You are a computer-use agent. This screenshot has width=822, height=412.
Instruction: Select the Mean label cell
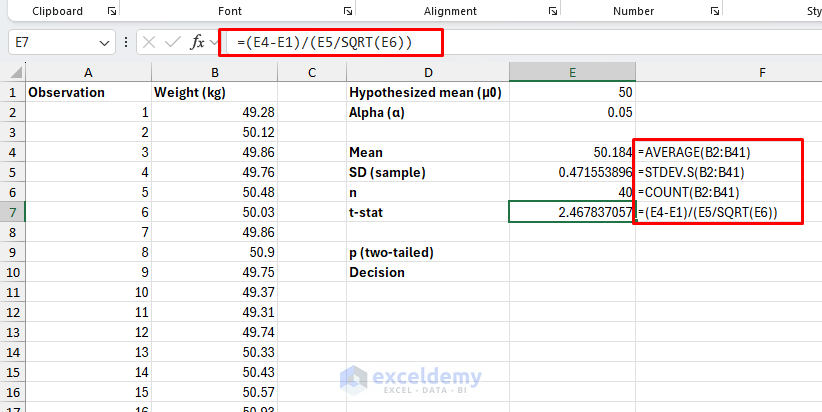pyautogui.click(x=428, y=153)
